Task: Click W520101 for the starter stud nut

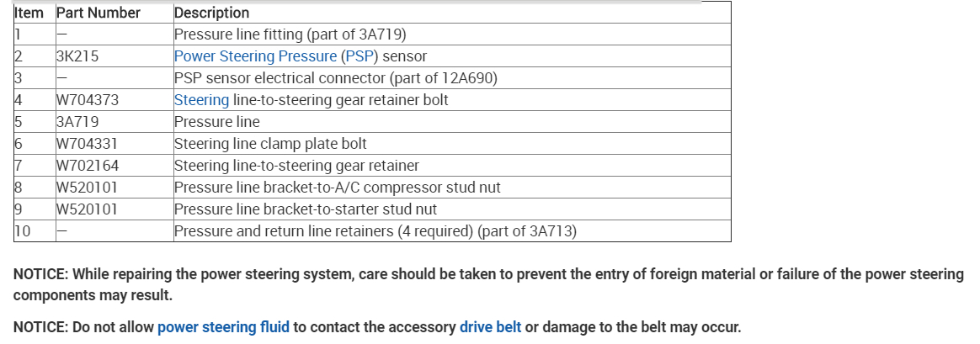Action: click(87, 209)
